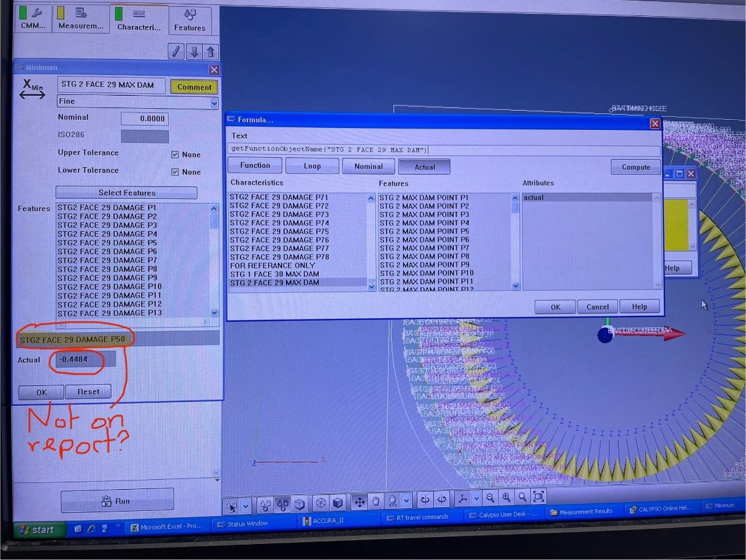
Task: Click the coordinate axes view icon
Action: [463, 498]
